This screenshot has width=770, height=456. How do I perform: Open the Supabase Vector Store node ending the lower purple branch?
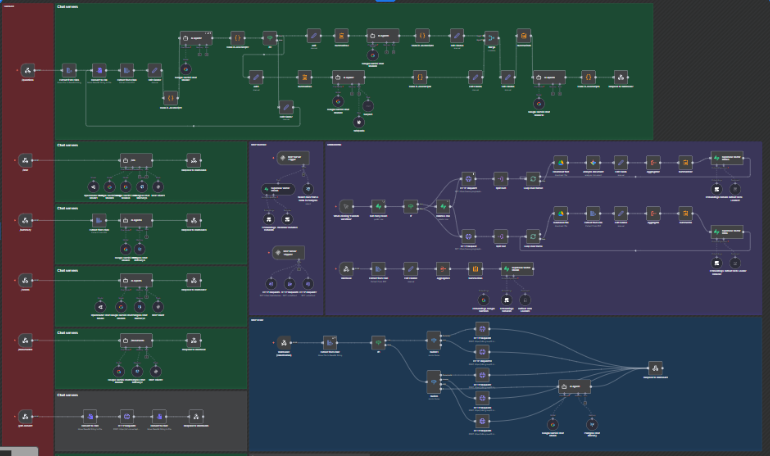(727, 232)
